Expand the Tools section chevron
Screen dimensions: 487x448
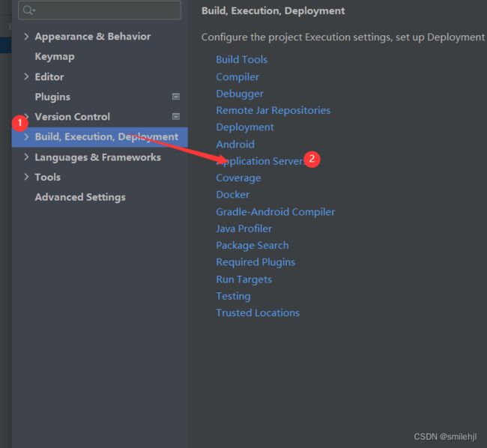(26, 177)
